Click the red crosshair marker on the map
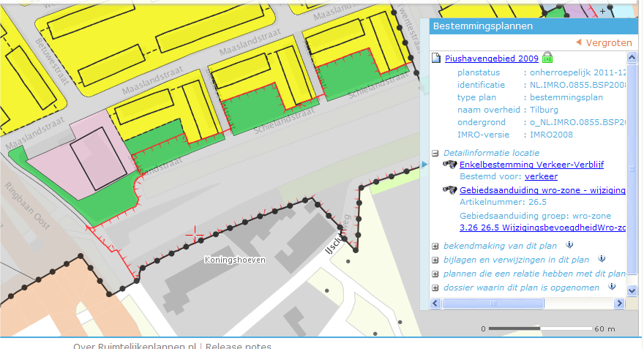The height and width of the screenshot is (349, 644). tap(194, 234)
